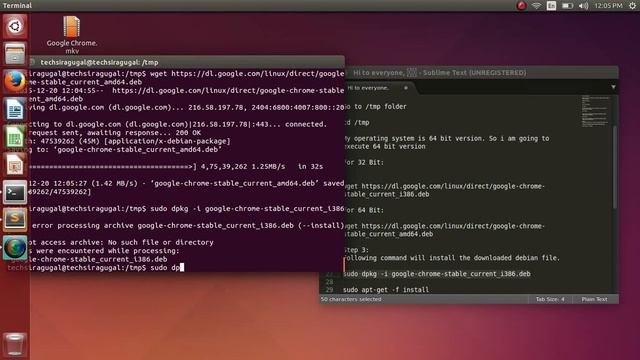The width and height of the screenshot is (640, 360).
Task: Click the selected 'sudo dpkg -i' line in Sublime
Action: 437,274
